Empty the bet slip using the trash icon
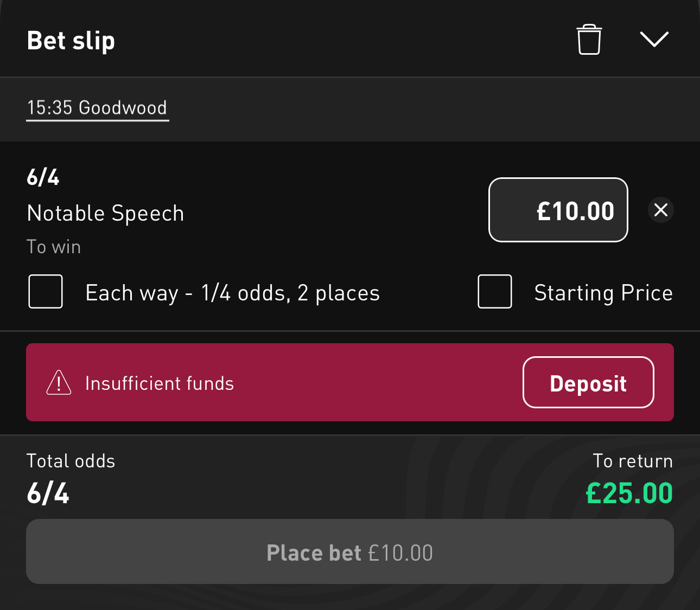This screenshot has height=610, width=700. pyautogui.click(x=589, y=38)
